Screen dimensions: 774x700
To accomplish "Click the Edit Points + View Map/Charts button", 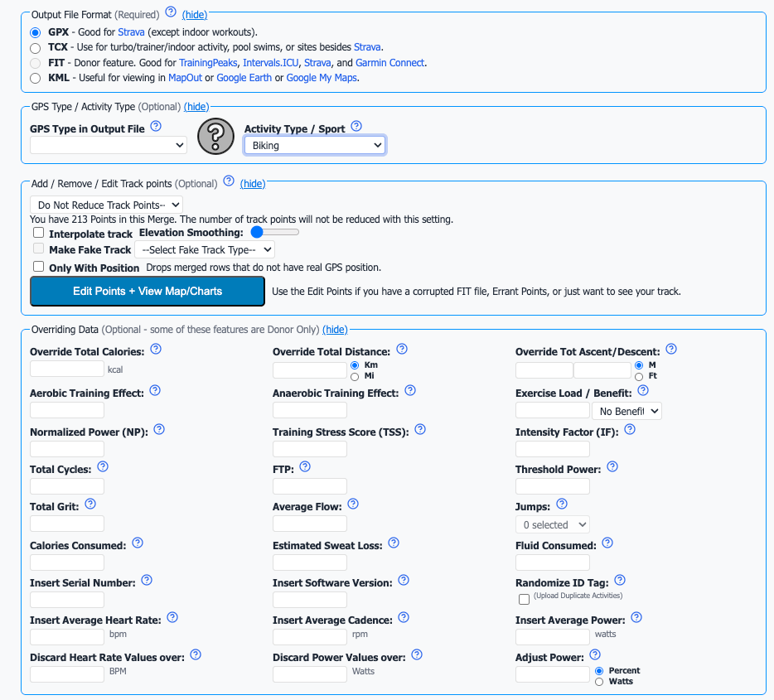I will click(x=148, y=291).
